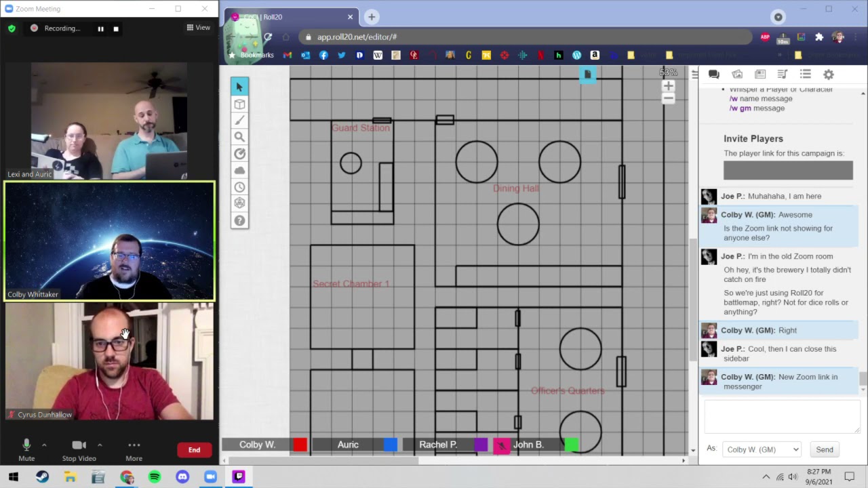Switch to the Roll20 Journal tab
This screenshot has height=488, width=868.
pos(760,75)
